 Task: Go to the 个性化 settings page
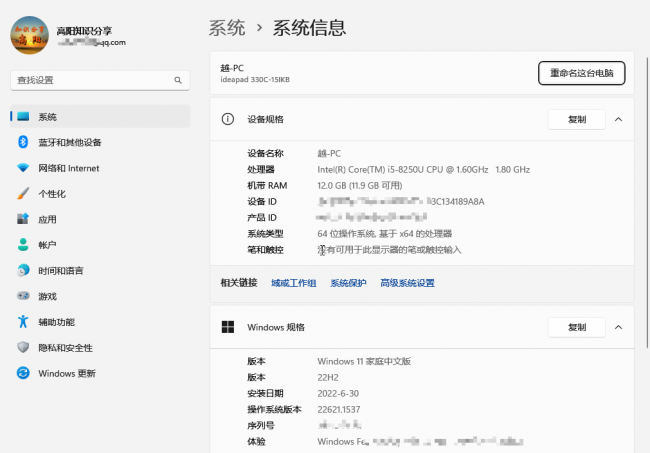click(100, 194)
